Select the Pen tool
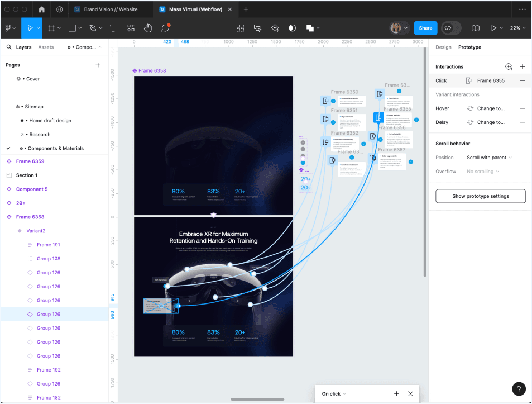 point(93,28)
